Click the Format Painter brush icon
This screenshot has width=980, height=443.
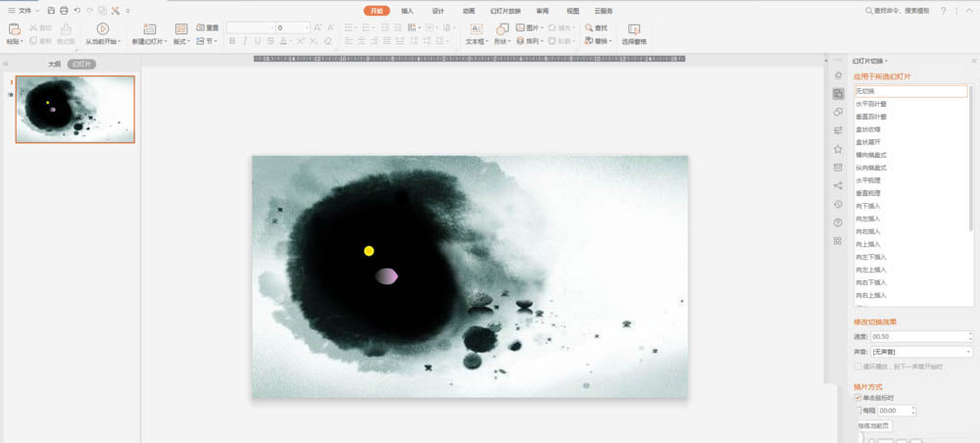66,28
